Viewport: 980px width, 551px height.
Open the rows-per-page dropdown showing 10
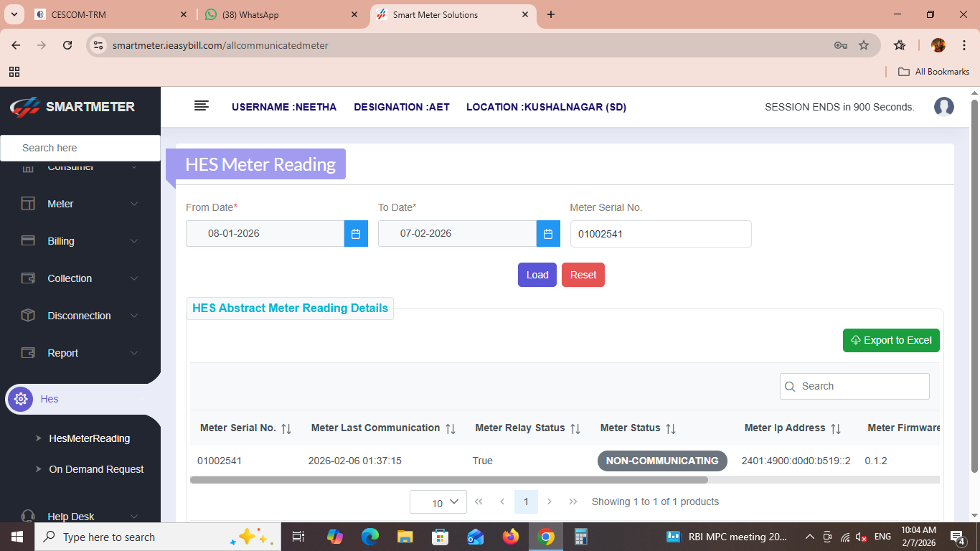pos(438,502)
